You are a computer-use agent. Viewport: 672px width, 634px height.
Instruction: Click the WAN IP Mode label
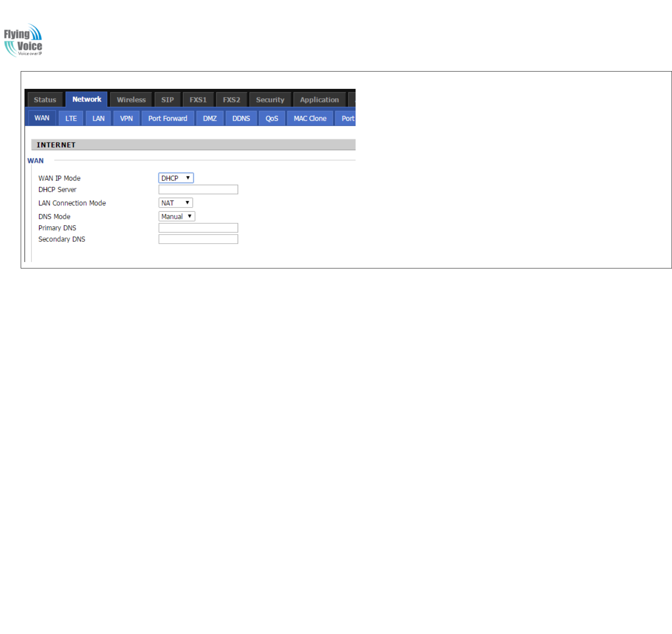[60, 178]
